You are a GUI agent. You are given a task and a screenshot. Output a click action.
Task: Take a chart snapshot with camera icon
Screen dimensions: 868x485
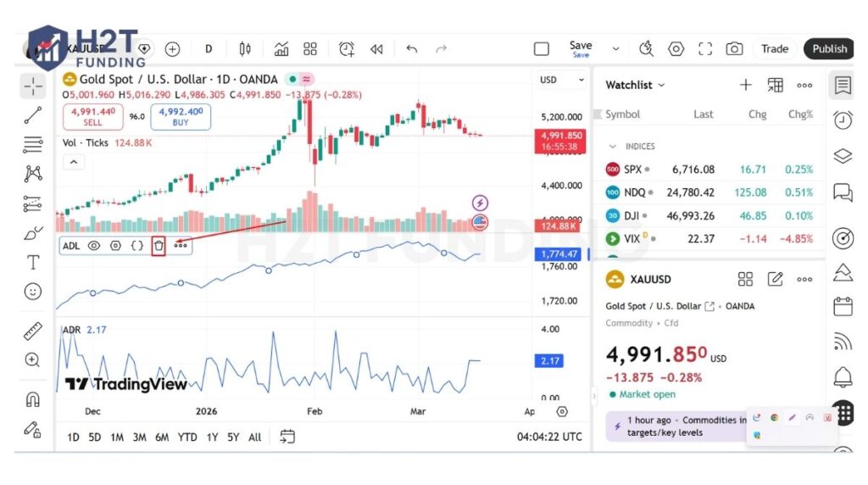tap(734, 49)
